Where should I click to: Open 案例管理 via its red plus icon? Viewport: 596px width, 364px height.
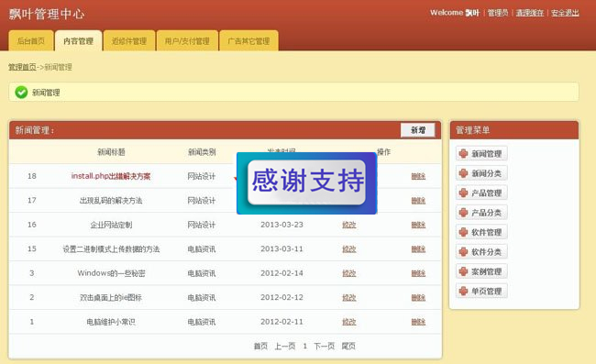point(463,271)
